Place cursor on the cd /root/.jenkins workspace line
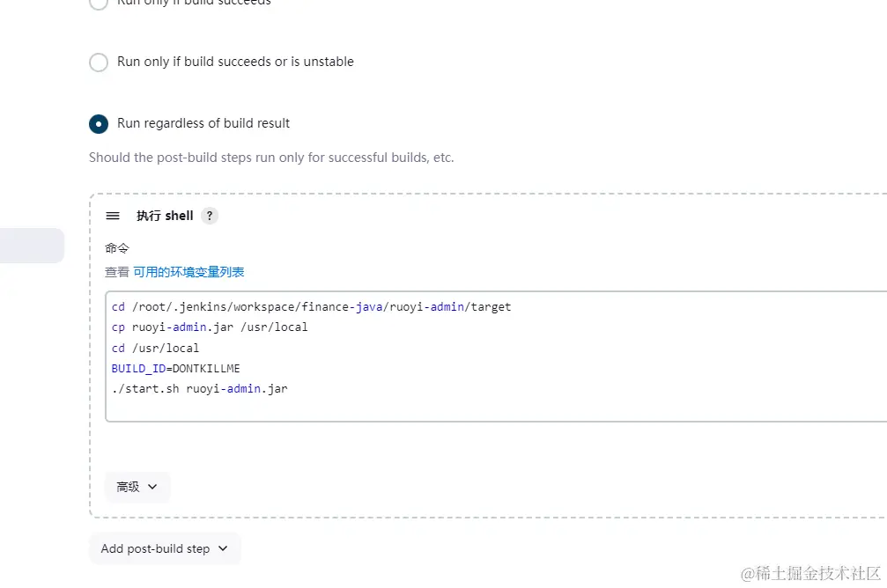 [311, 307]
